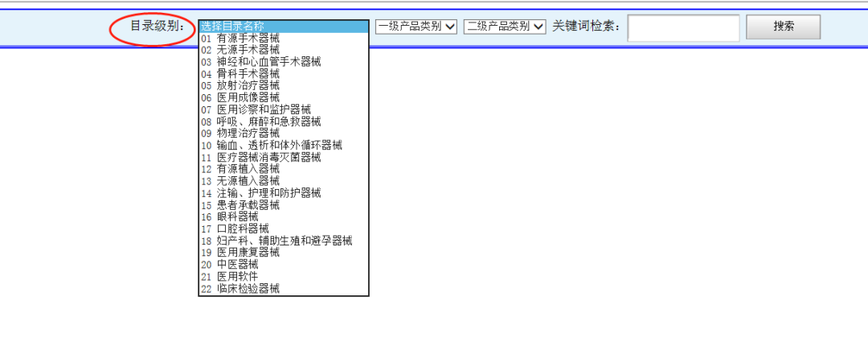The width and height of the screenshot is (868, 346).
Task: Select 18 妇产科、辅助生殖和避孕器械
Action: point(284,241)
